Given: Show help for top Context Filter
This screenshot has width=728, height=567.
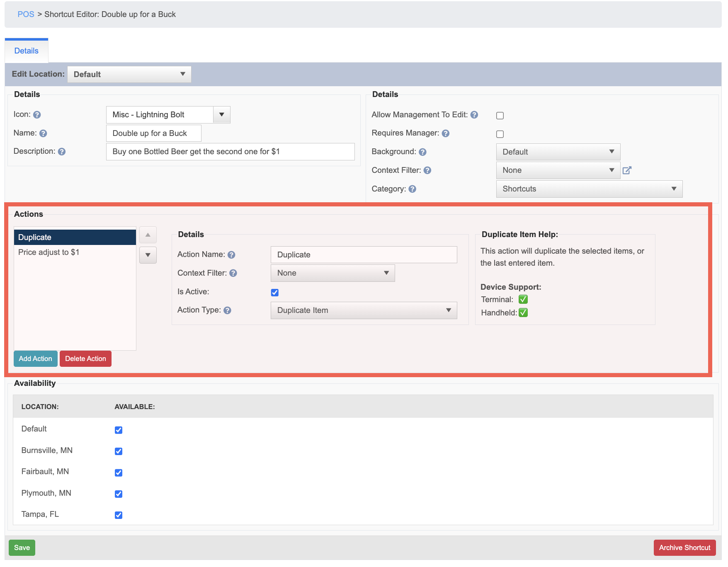Looking at the screenshot, I should 427,170.
